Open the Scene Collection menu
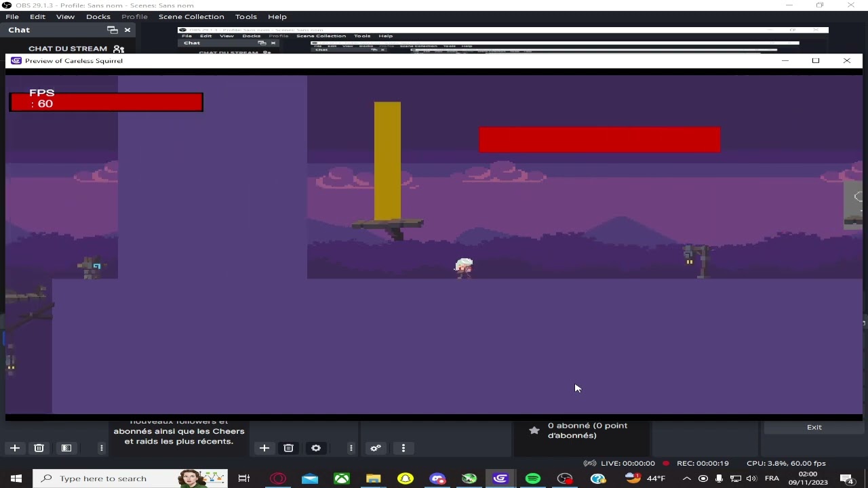The width and height of the screenshot is (868, 488). click(191, 16)
